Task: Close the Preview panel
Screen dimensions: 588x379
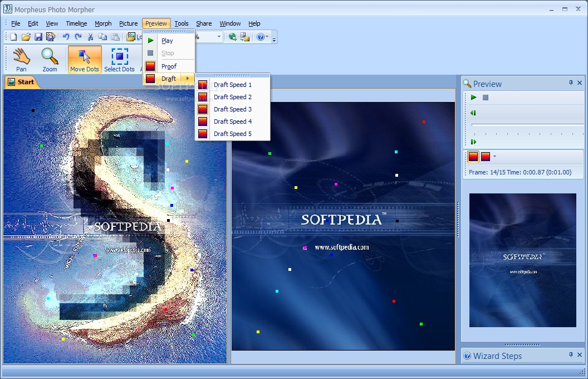Action: [580, 83]
